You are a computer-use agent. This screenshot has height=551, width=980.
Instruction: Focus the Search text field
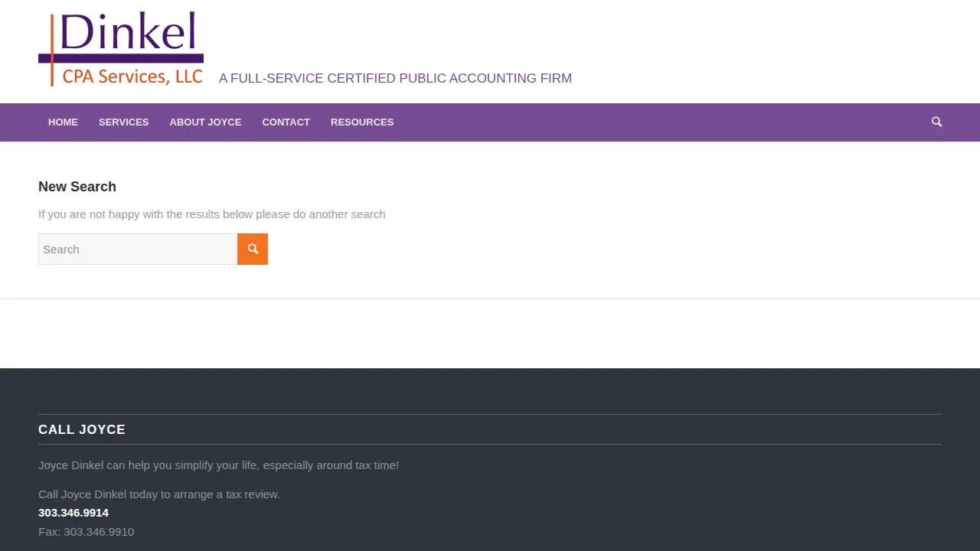point(138,249)
